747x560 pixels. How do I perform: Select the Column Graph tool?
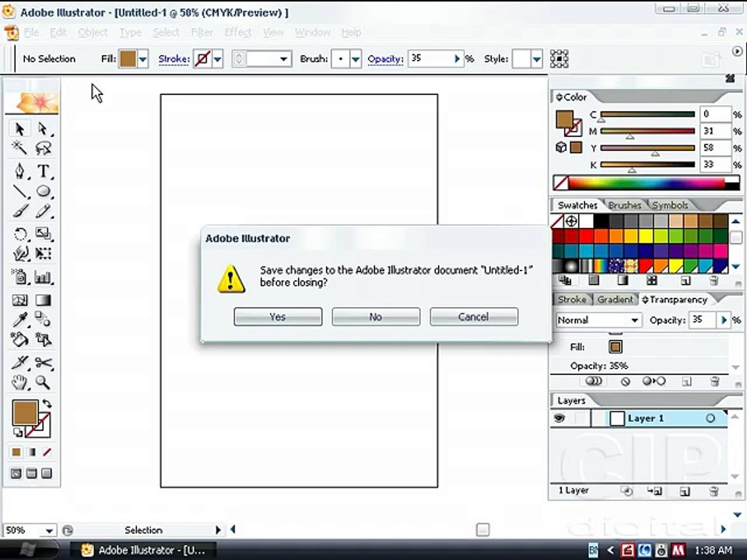pos(43,277)
